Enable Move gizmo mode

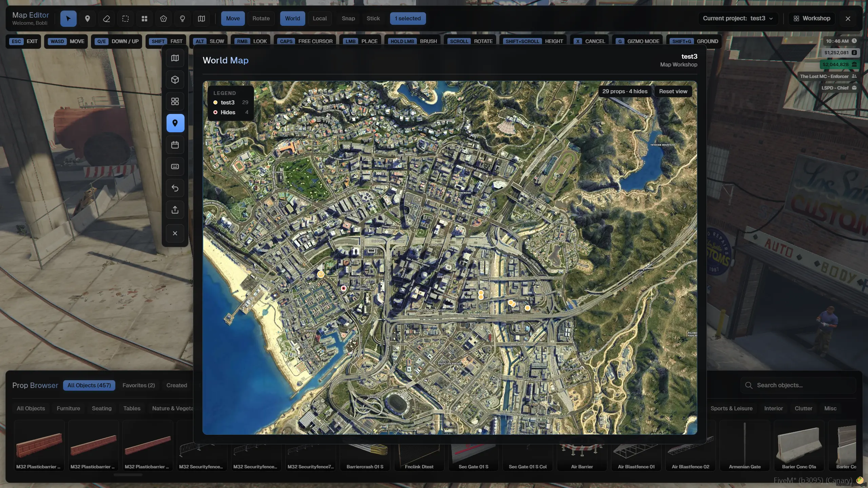pos(233,18)
